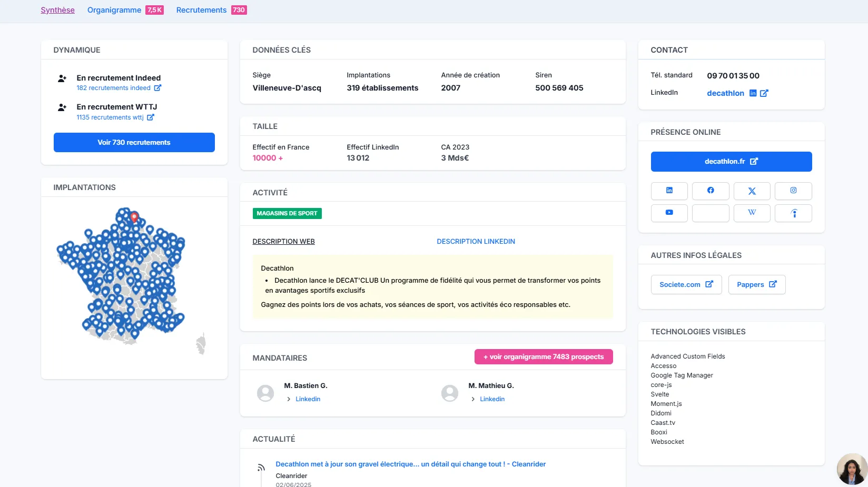Open the Facebook presence button

click(x=711, y=191)
